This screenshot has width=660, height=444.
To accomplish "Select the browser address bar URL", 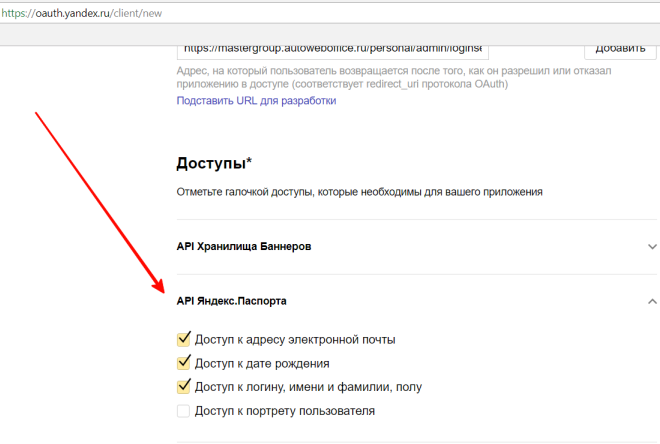I will (82, 13).
